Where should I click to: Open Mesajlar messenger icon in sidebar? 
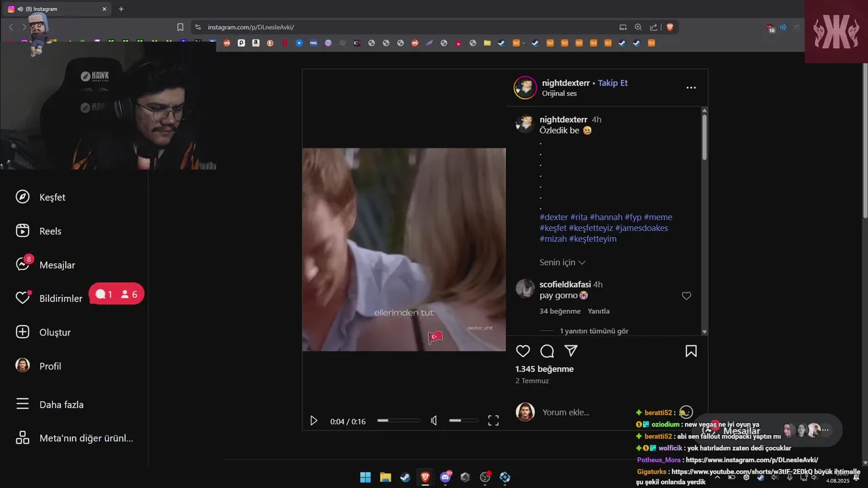point(23,264)
